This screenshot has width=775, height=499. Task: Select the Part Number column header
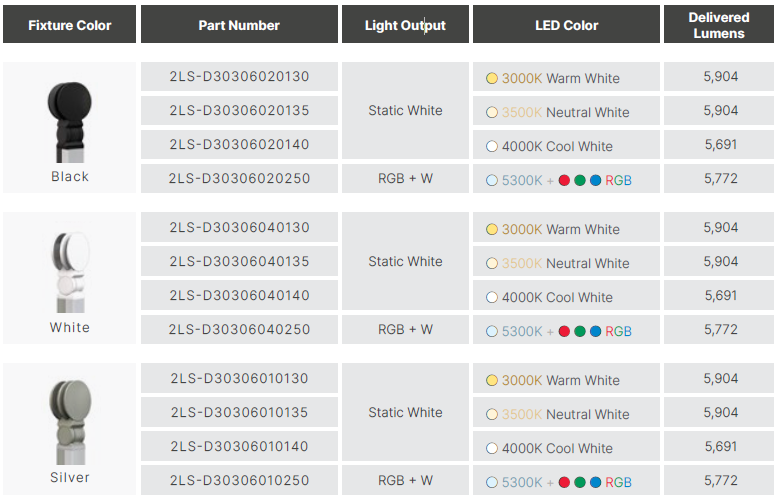pyautogui.click(x=239, y=25)
